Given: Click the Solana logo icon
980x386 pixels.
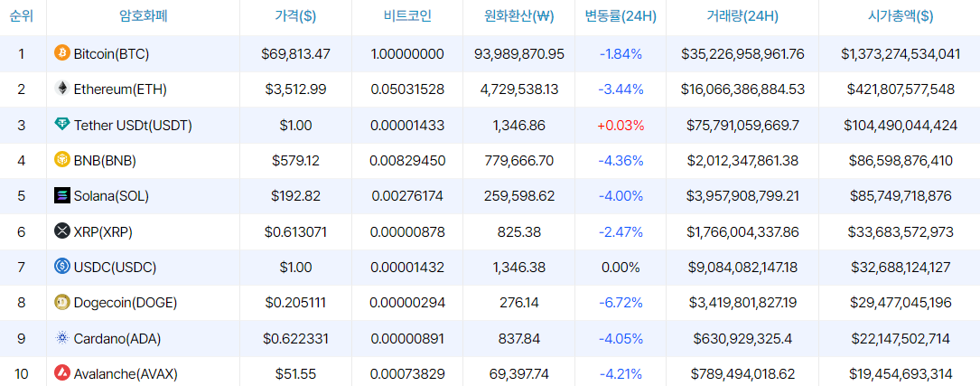Looking at the screenshot, I should [62, 196].
